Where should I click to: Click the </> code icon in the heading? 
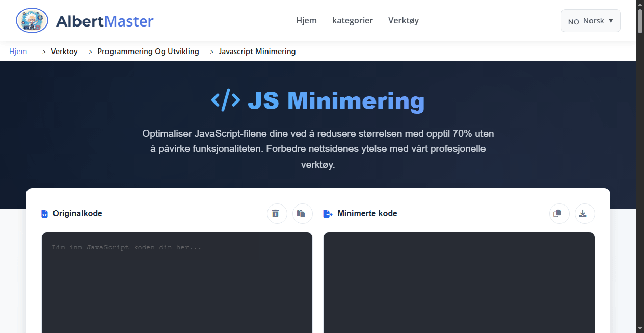226,100
